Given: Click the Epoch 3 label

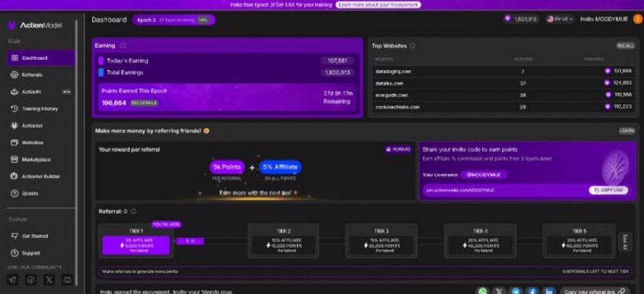Looking at the screenshot, I should tap(146, 20).
